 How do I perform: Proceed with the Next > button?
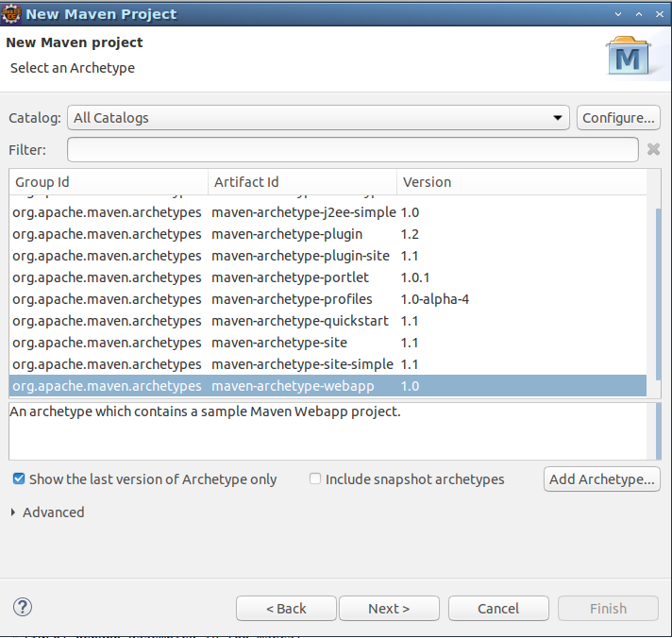(x=389, y=608)
